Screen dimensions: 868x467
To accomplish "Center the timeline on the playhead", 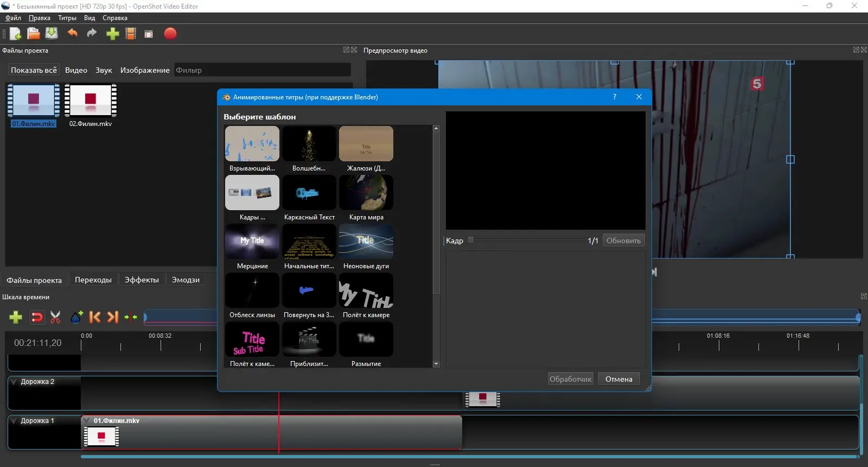I will pyautogui.click(x=131, y=317).
